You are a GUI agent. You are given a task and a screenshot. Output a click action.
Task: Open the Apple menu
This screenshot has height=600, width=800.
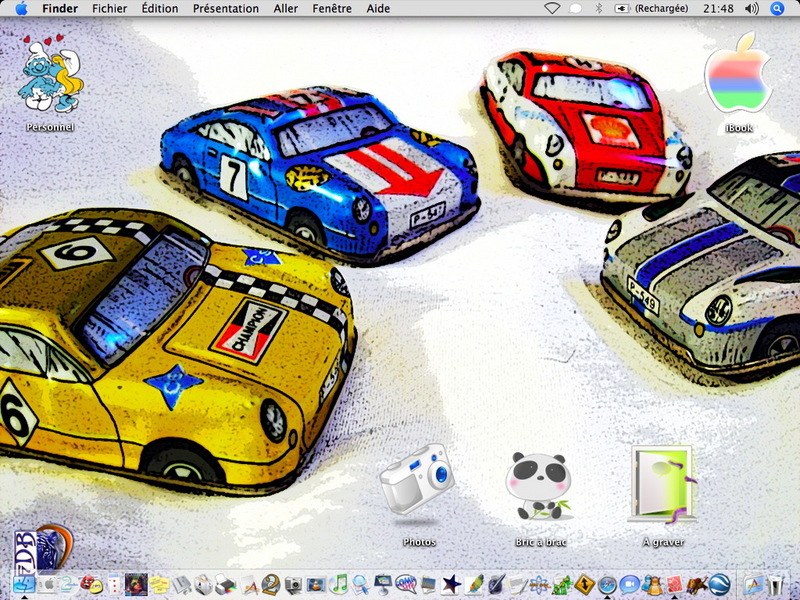coord(21,8)
